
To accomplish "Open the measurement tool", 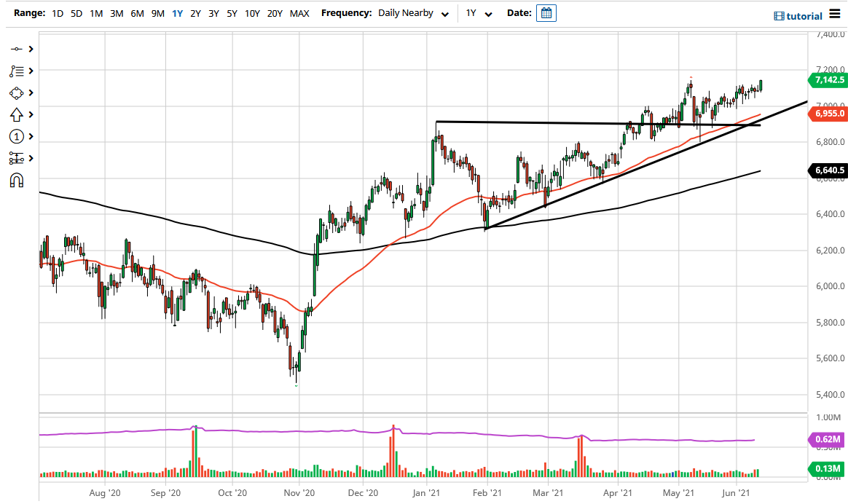I will click(x=18, y=158).
